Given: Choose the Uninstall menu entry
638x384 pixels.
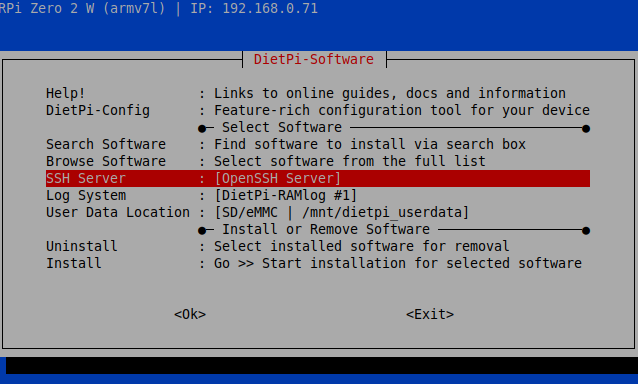Looking at the screenshot, I should (318, 247).
